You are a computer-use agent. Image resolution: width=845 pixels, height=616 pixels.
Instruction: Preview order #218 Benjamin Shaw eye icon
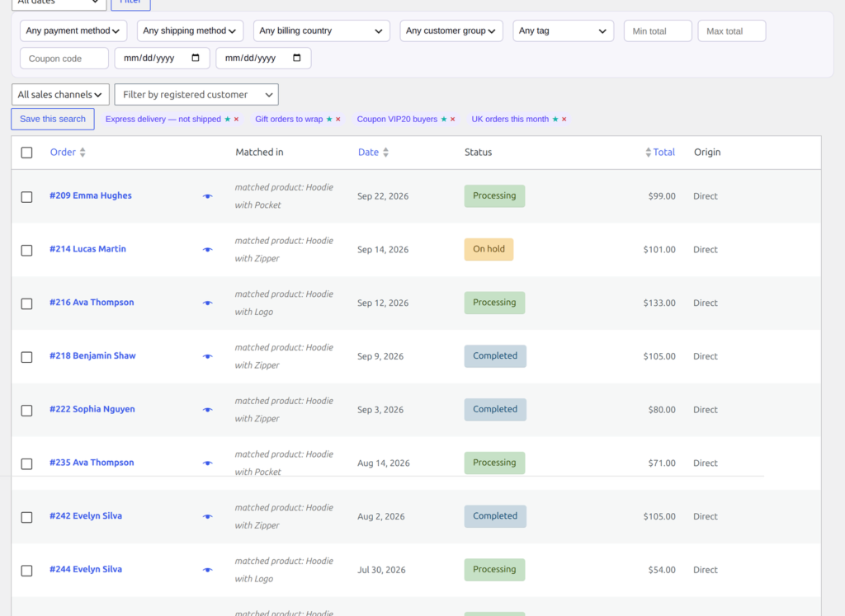207,356
